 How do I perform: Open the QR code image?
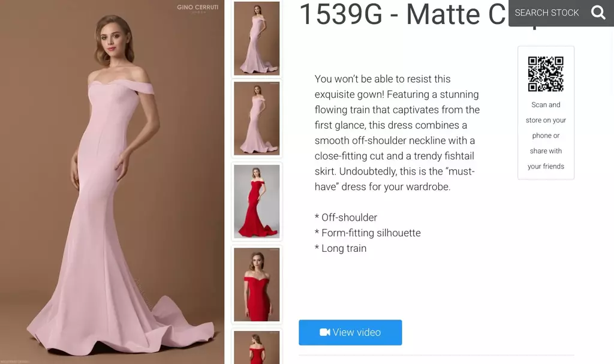[x=546, y=74]
